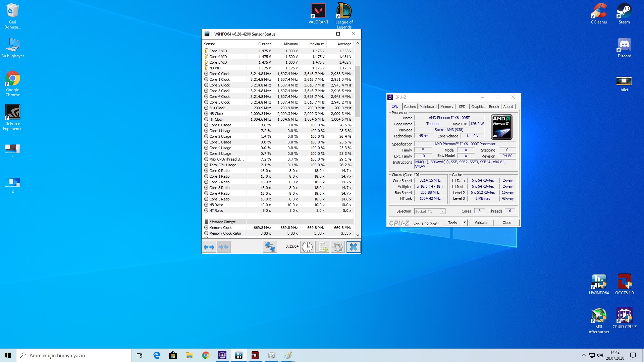644x362 pixels.
Task: Select the Core 0 Clock sensor row
Action: click(278, 74)
